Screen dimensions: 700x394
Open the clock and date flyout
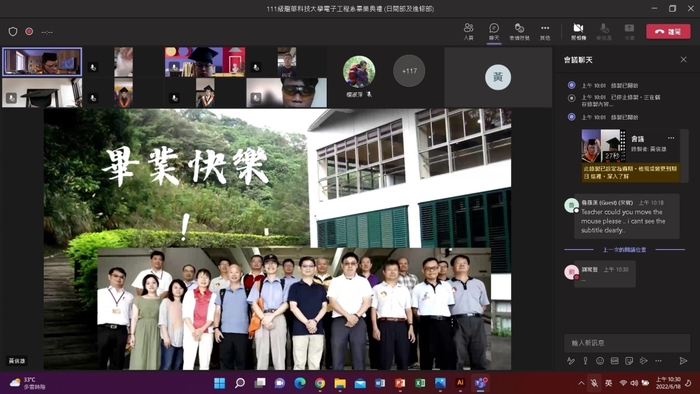tap(668, 383)
